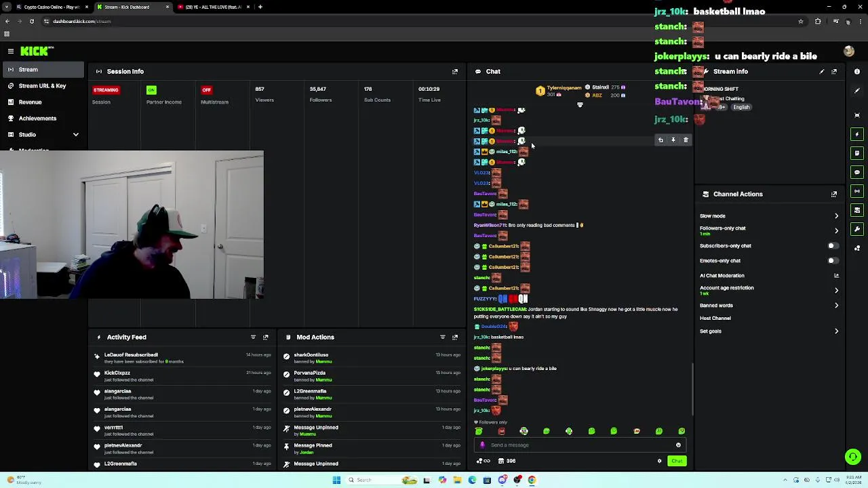Reply to the hovered chat message
Screen dimensions: 868x488
[x=660, y=140]
